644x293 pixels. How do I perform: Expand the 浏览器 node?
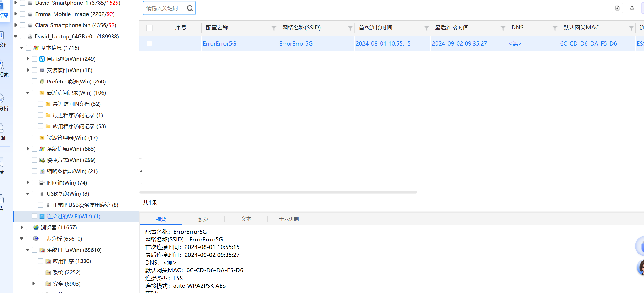22,227
